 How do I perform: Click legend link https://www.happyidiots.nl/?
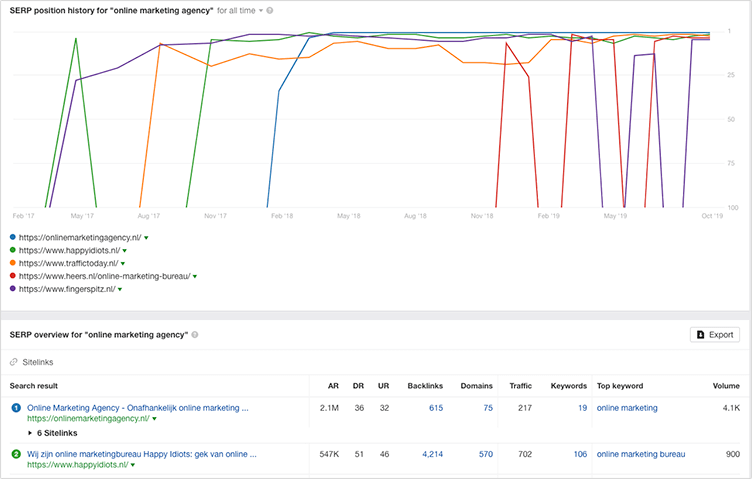(x=70, y=250)
